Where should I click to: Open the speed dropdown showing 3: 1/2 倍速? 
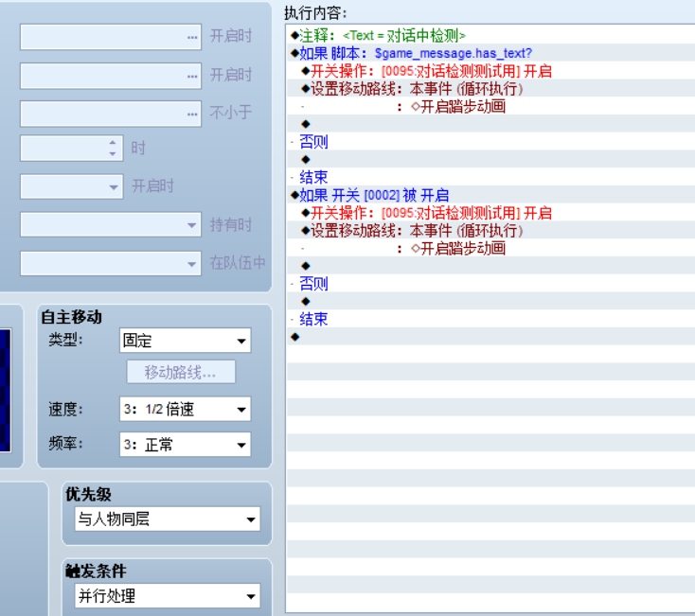(186, 409)
